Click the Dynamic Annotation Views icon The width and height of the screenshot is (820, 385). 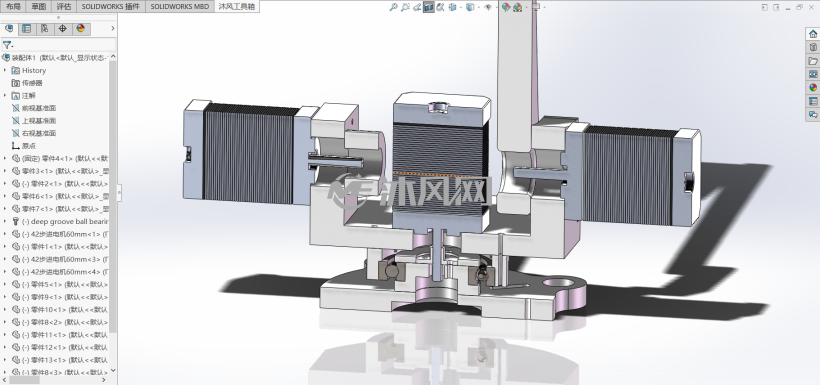(x=440, y=7)
